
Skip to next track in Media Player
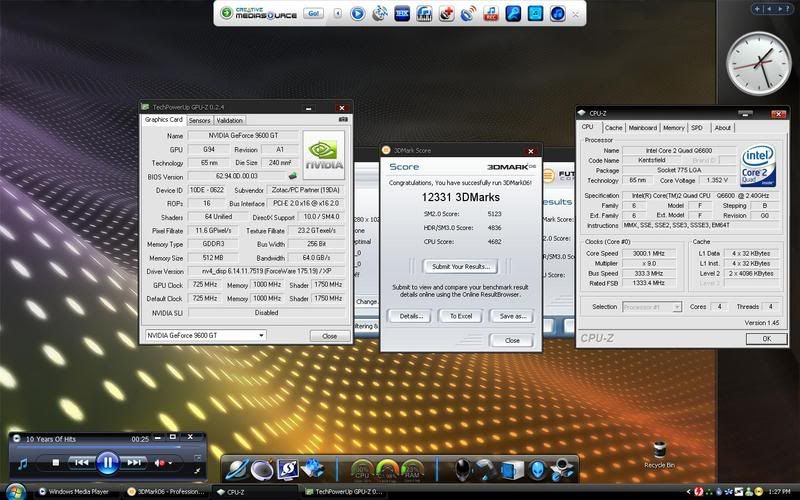pyautogui.click(x=135, y=463)
